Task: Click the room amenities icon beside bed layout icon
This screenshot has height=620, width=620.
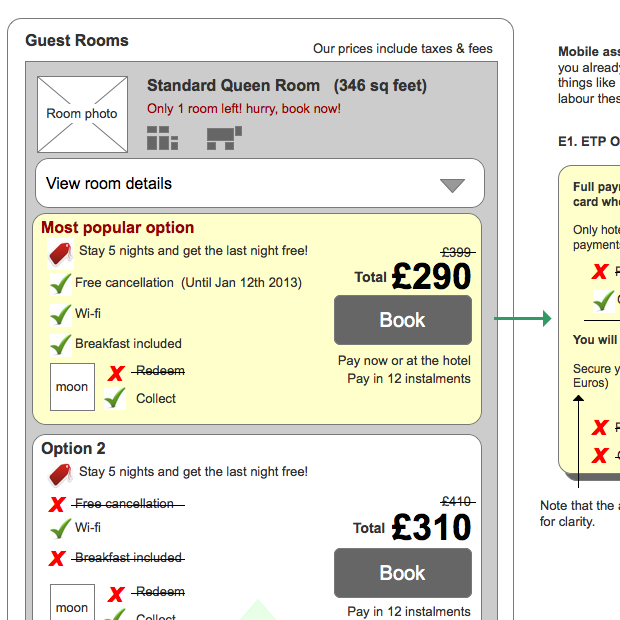Action: (x=224, y=138)
